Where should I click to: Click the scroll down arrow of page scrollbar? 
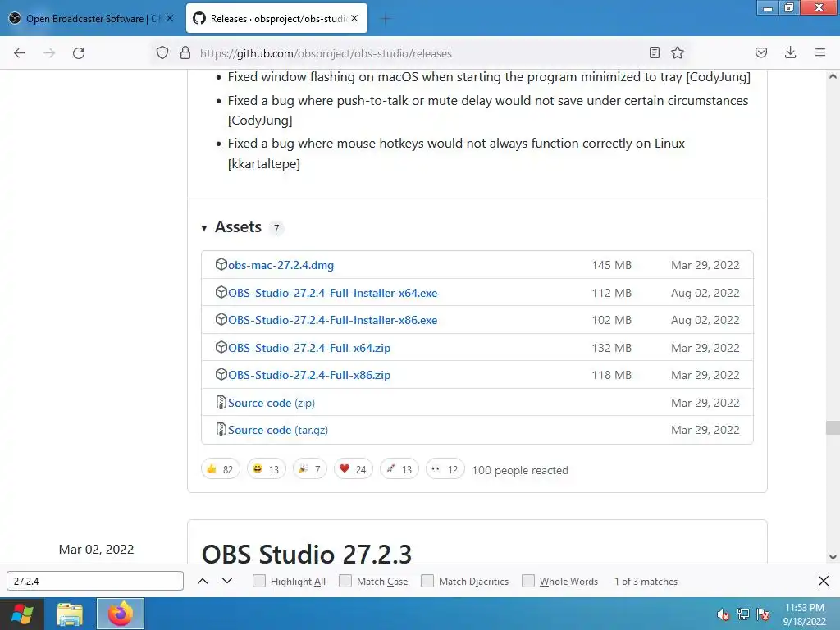833,557
